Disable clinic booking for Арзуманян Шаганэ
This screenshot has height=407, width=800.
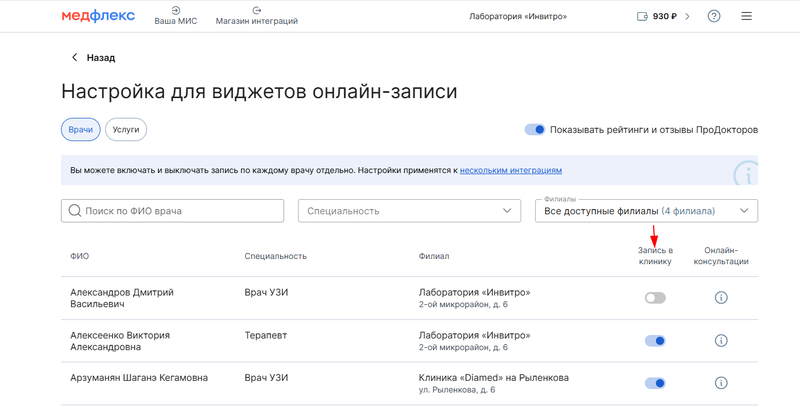[655, 383]
